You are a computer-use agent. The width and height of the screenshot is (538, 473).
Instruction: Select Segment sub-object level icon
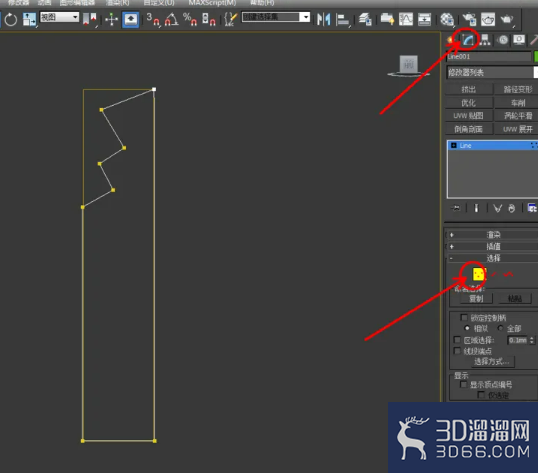coord(494,274)
